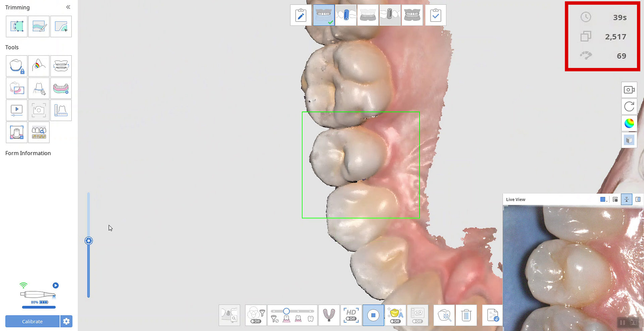Screen dimensions: 644x331
Task: Select the margin line pen tool
Action: [39, 88]
